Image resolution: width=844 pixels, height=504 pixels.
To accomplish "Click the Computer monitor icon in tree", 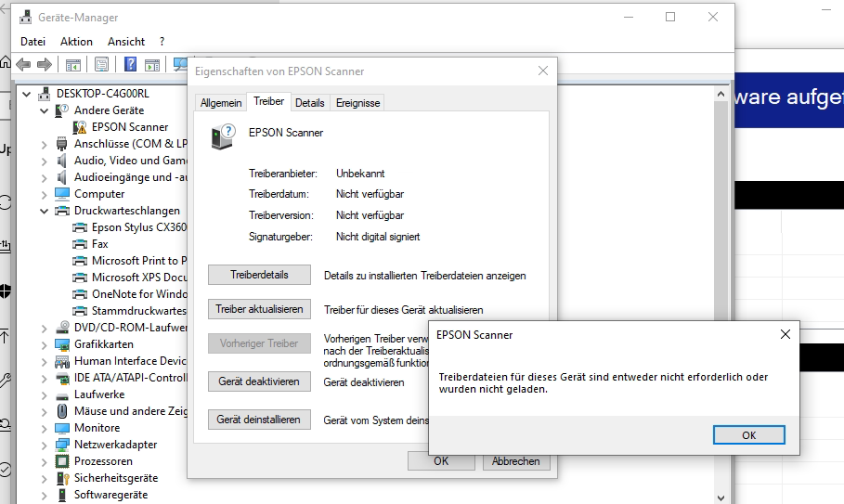I will click(62, 194).
